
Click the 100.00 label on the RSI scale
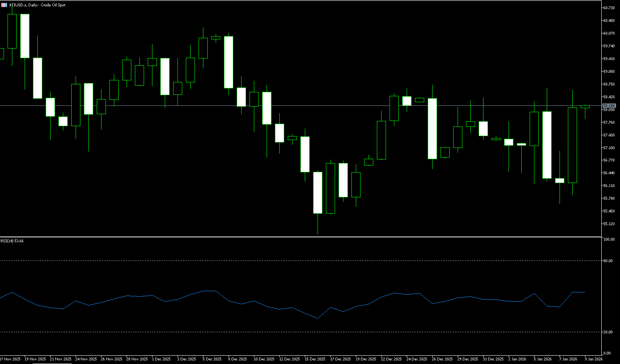[x=608, y=239]
